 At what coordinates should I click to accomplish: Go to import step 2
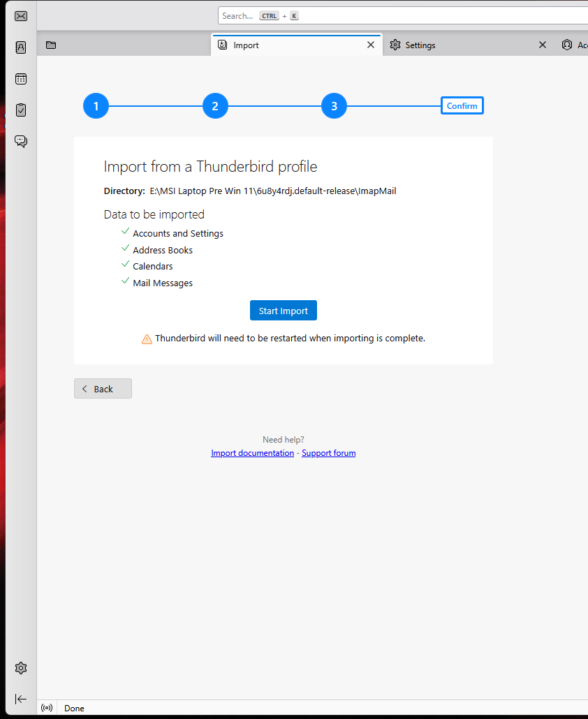click(x=215, y=106)
